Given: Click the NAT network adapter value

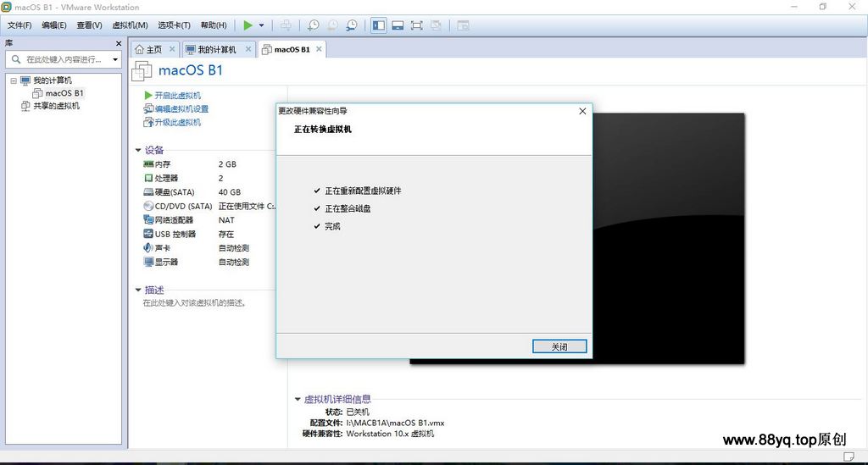Looking at the screenshot, I should [x=226, y=220].
